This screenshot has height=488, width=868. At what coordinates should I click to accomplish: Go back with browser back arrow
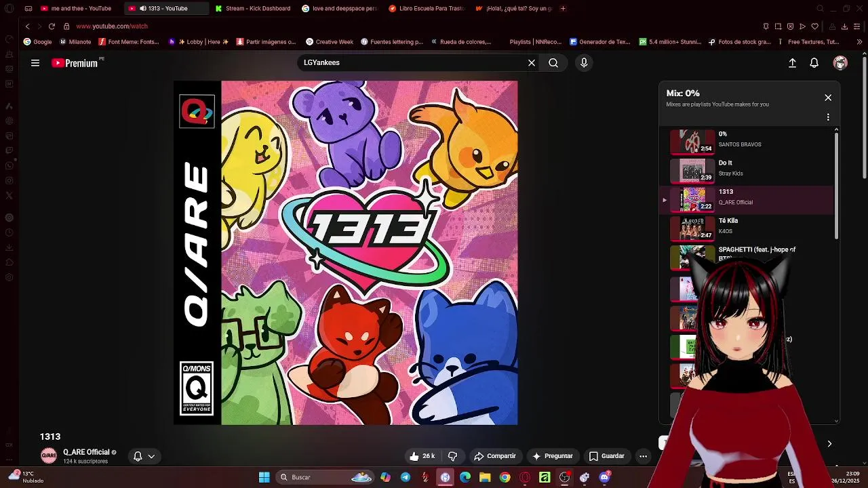[x=27, y=26]
